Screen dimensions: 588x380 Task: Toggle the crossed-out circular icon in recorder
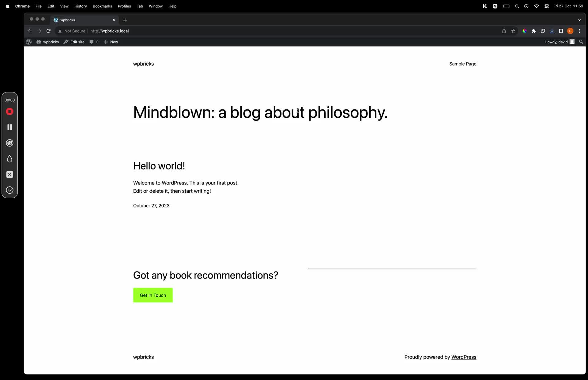pyautogui.click(x=10, y=143)
